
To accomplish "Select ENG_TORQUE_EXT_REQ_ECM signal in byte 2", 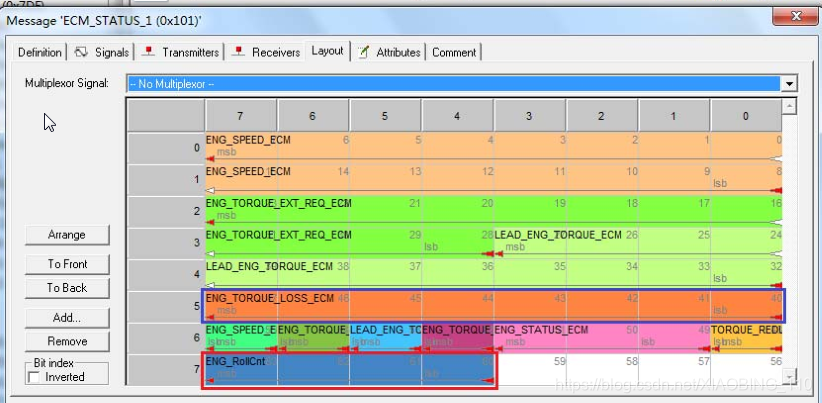I will [494, 212].
